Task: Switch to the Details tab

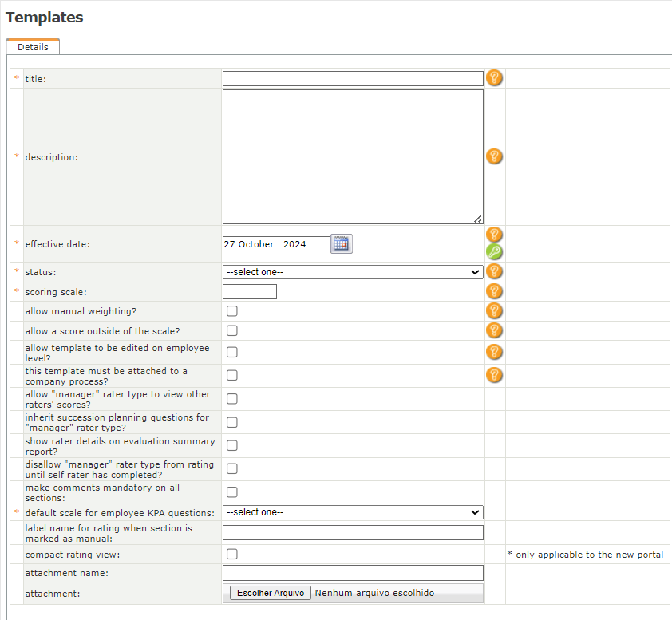Action: pyautogui.click(x=33, y=47)
